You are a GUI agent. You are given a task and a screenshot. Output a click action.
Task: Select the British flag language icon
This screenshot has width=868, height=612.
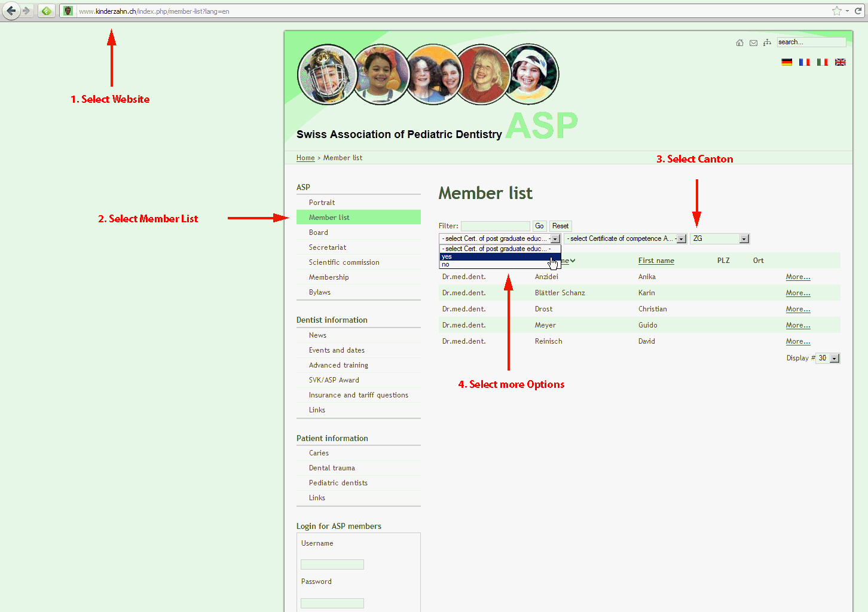click(x=840, y=62)
